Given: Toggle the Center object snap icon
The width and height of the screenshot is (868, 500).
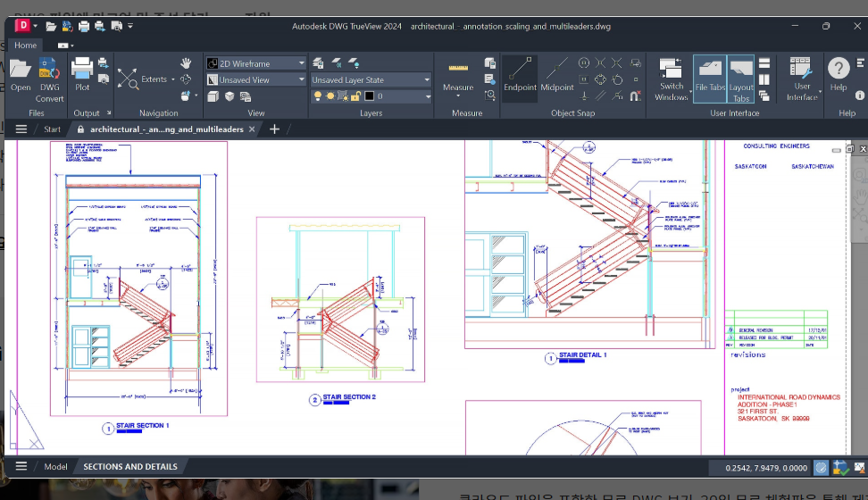Looking at the screenshot, I should [583, 63].
